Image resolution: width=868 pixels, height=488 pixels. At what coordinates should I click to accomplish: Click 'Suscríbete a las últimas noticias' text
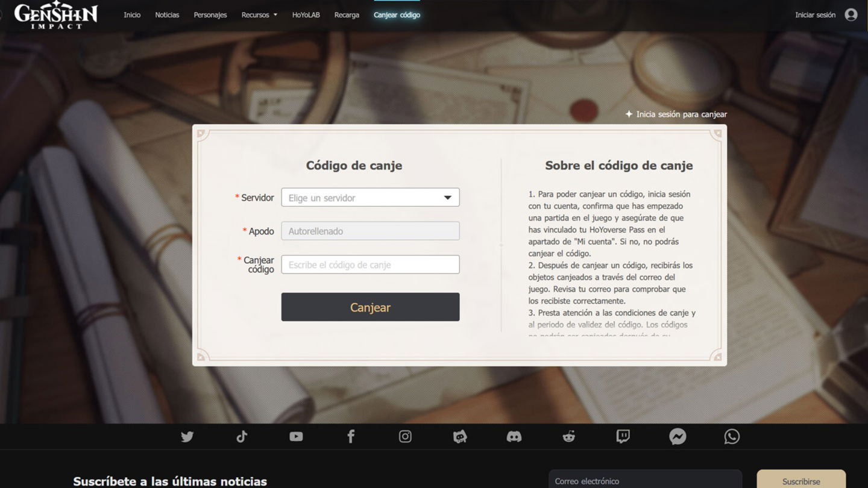pos(170,481)
